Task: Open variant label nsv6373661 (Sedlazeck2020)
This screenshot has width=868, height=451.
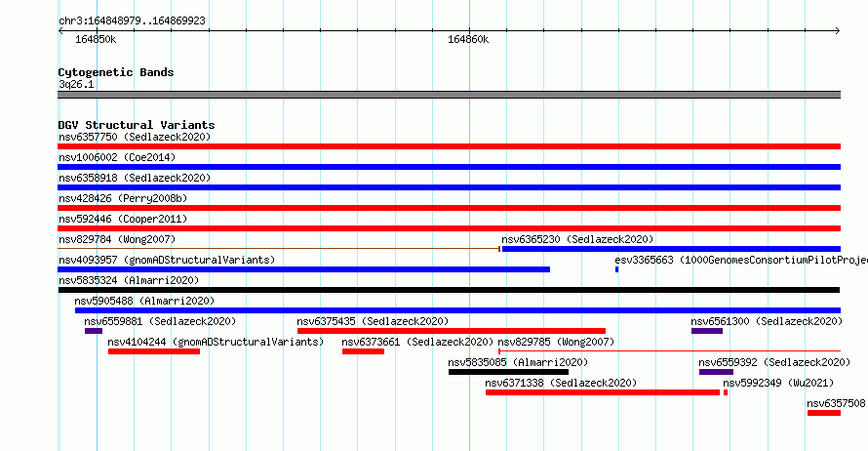Action: (x=417, y=342)
